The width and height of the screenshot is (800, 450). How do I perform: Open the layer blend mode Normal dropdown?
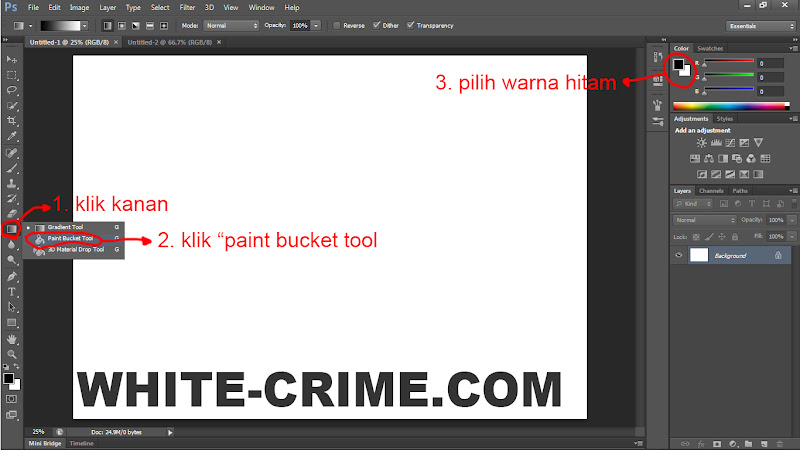tap(705, 220)
